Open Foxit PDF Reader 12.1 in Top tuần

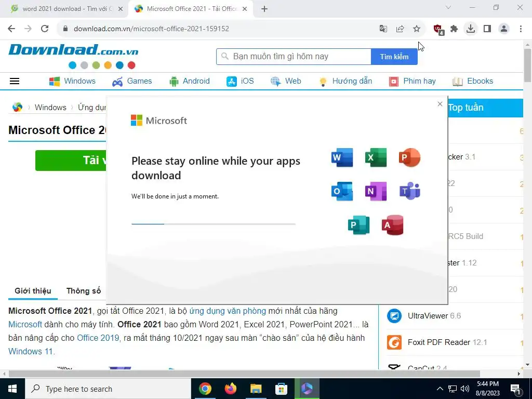[447, 342]
